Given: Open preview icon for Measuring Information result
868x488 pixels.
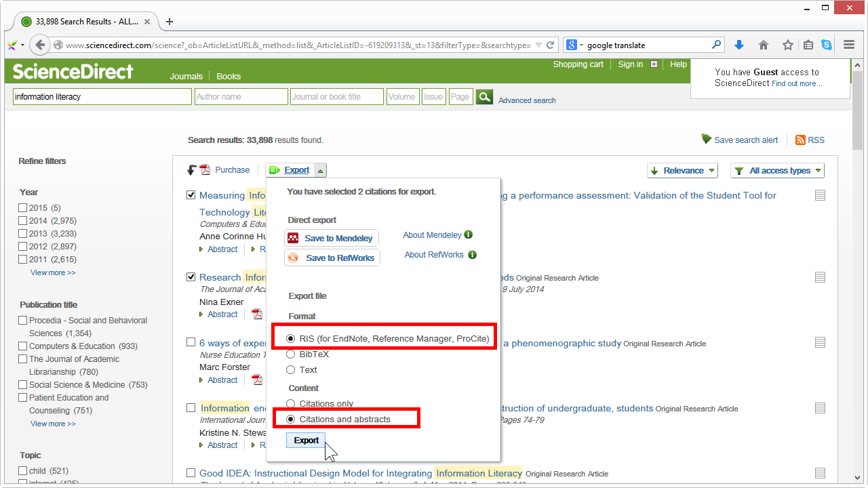Looking at the screenshot, I should (x=820, y=195).
